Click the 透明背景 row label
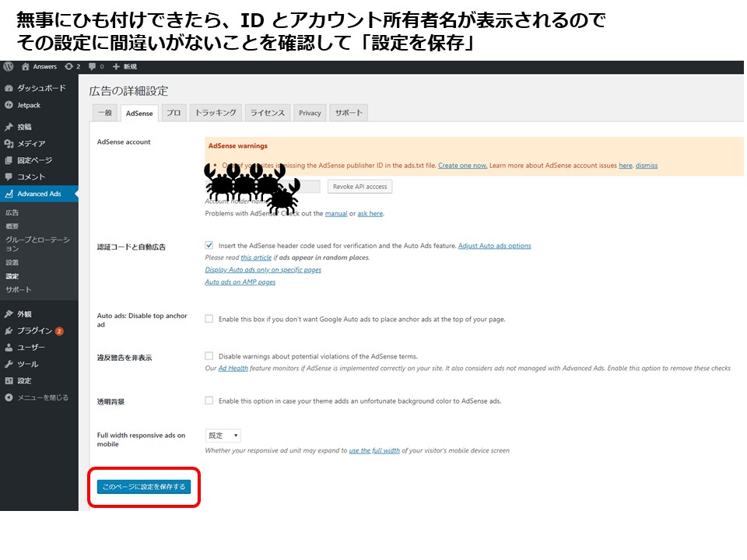747x560 pixels. (x=110, y=402)
